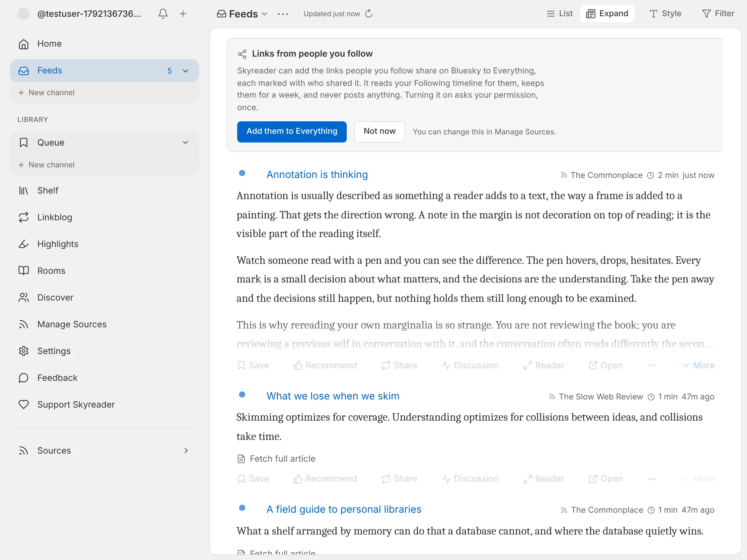This screenshot has width=747, height=560.
Task: Click the testuser account name
Action: [x=90, y=14]
